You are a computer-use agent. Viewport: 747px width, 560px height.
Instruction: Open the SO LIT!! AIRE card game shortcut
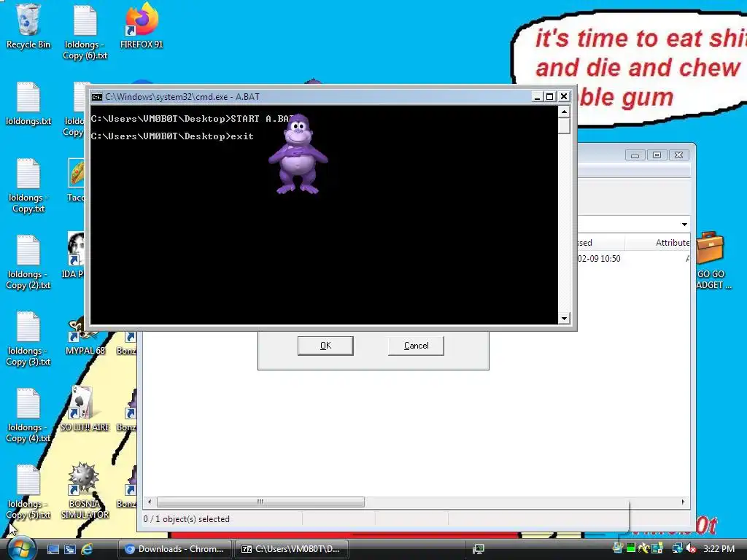point(85,410)
